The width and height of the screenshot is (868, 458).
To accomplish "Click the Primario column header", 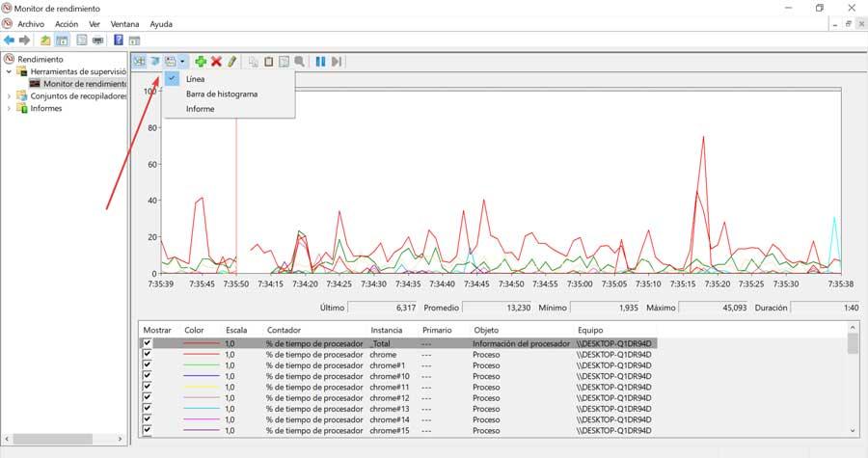I will [437, 330].
